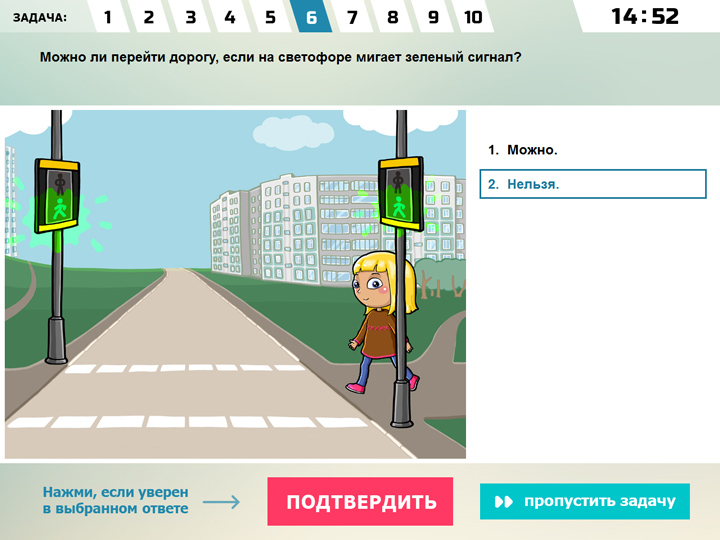Click the ЗАДАЧА label
The image size is (720, 540).
(x=40, y=18)
